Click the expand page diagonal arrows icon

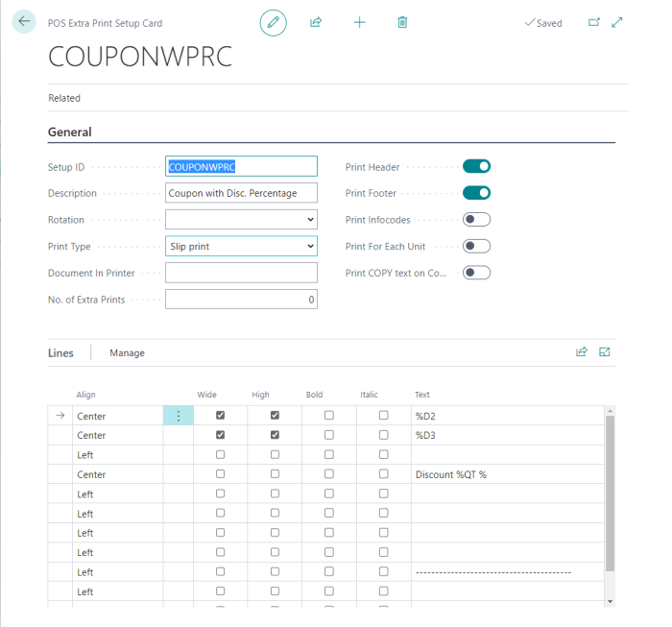tap(617, 22)
